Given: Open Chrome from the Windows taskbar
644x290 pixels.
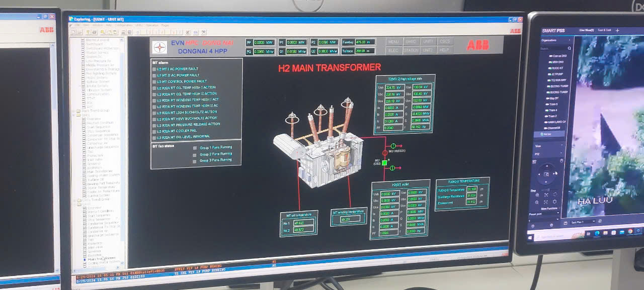Looking at the screenshot, I should pos(630,231).
